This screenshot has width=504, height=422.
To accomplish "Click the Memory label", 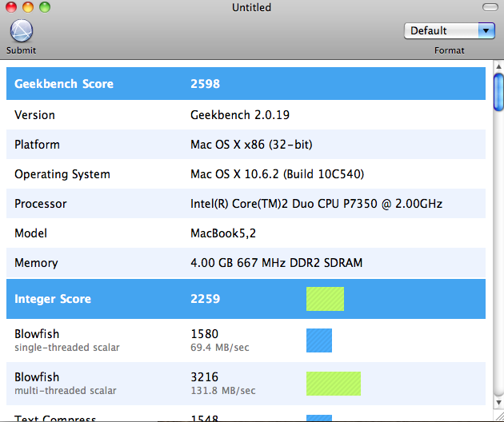I will (x=36, y=263).
